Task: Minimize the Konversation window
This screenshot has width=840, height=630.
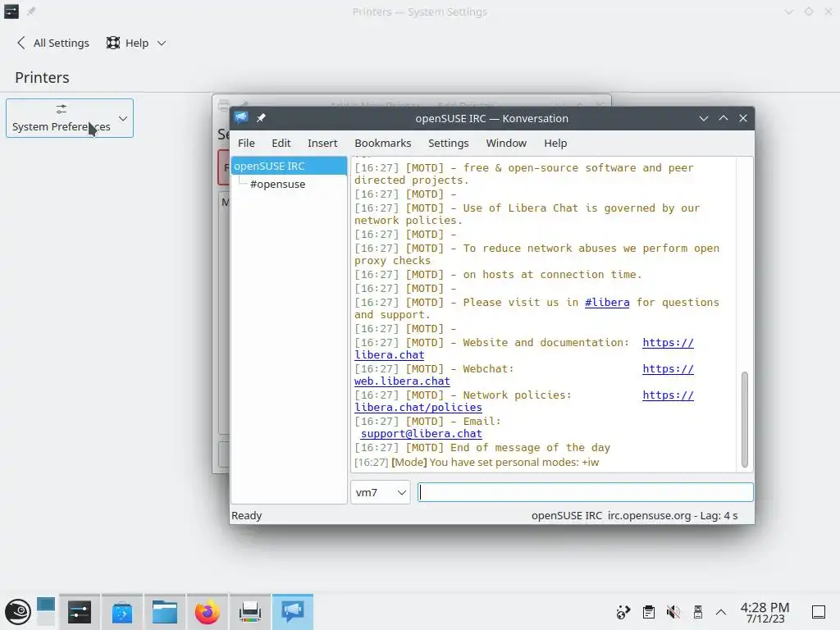Action: click(704, 118)
